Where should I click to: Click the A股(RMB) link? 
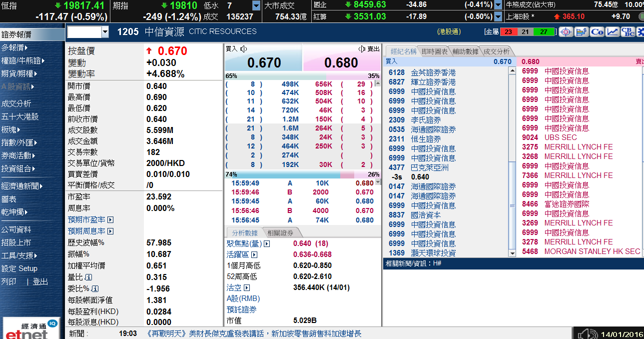(x=243, y=298)
